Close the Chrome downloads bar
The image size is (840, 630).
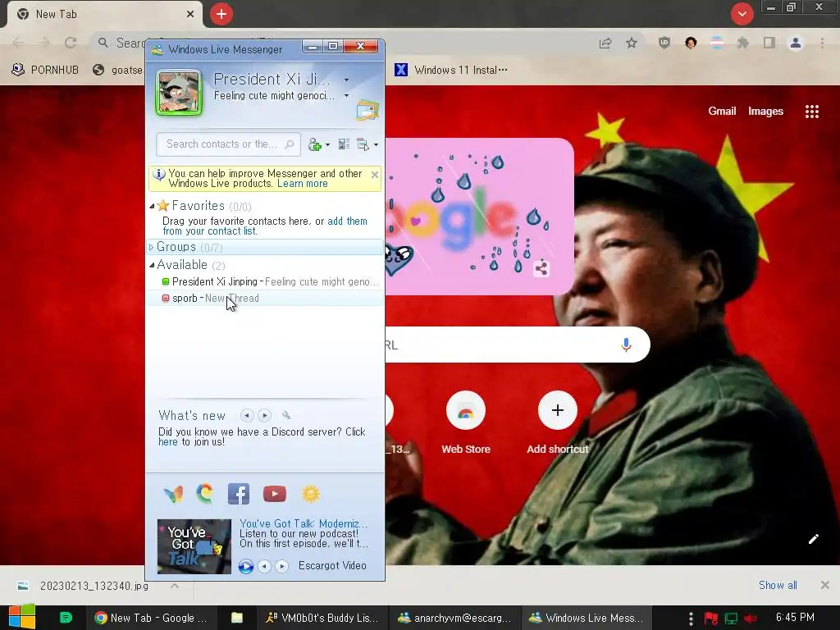click(824, 585)
